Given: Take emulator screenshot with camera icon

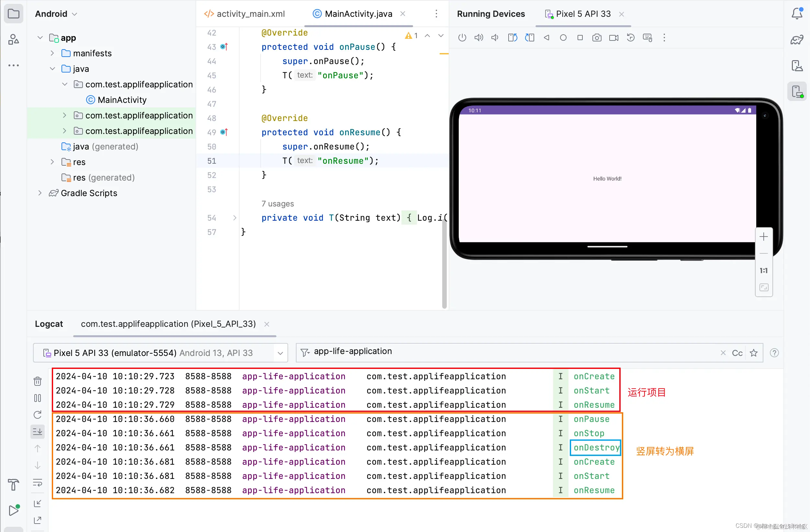Looking at the screenshot, I should tap(597, 38).
